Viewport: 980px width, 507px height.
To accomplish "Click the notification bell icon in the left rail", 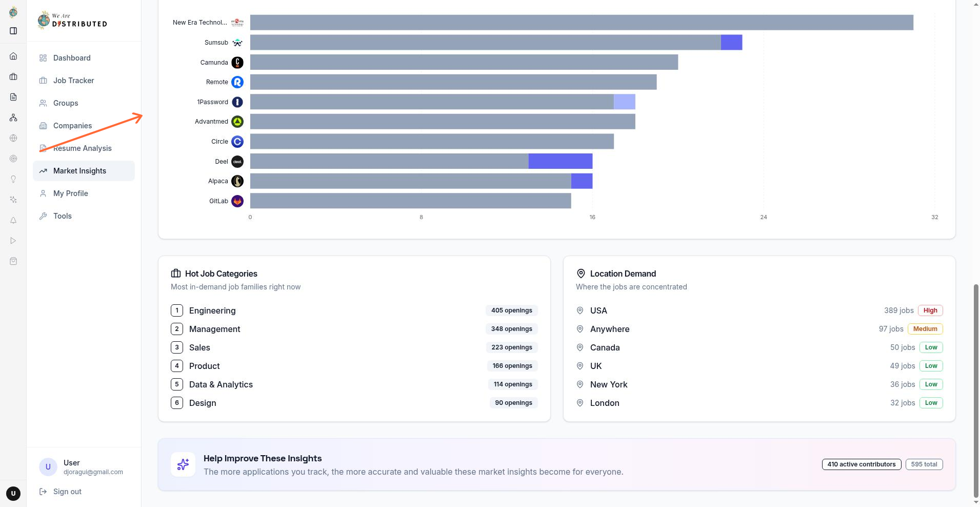I will tap(13, 220).
